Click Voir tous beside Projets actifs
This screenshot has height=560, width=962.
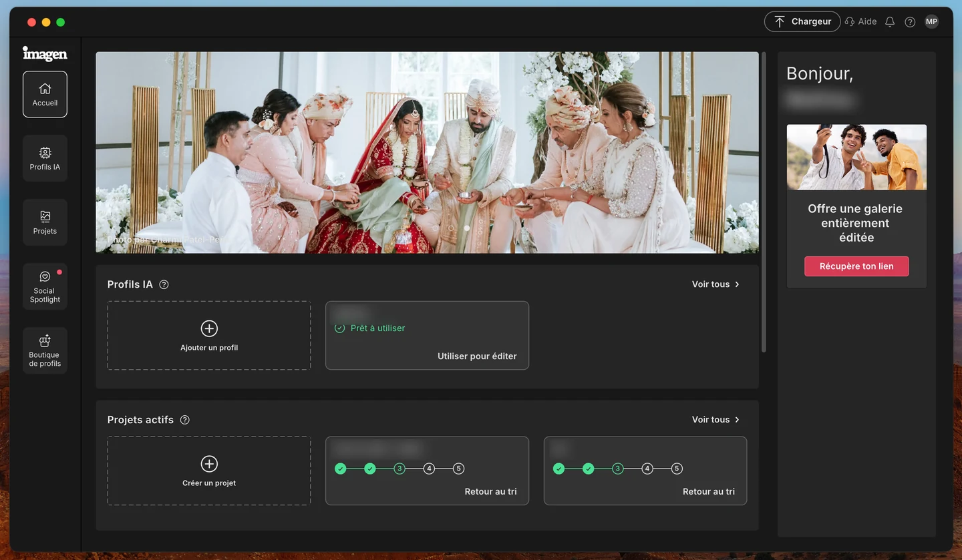[716, 420]
